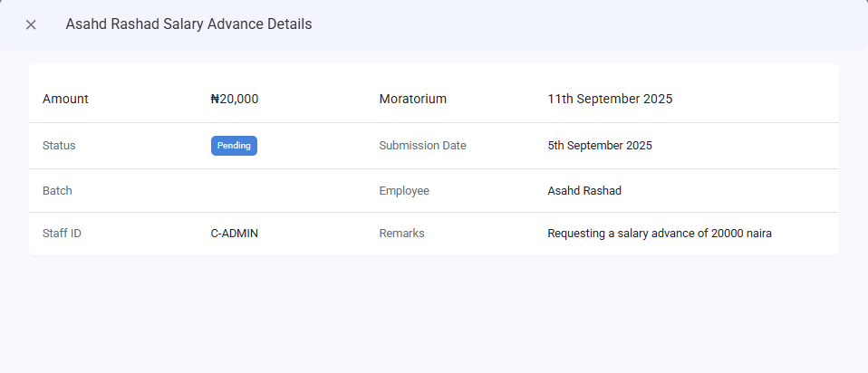
Task: Select the Remarks field label
Action: pos(401,234)
